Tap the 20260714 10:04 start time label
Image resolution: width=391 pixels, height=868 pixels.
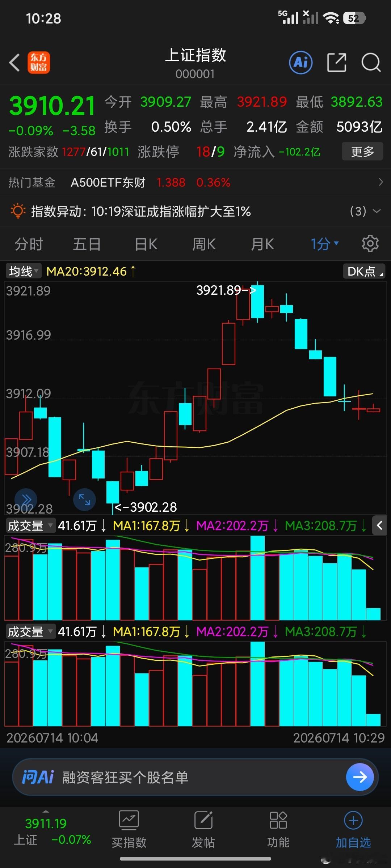click(x=52, y=737)
